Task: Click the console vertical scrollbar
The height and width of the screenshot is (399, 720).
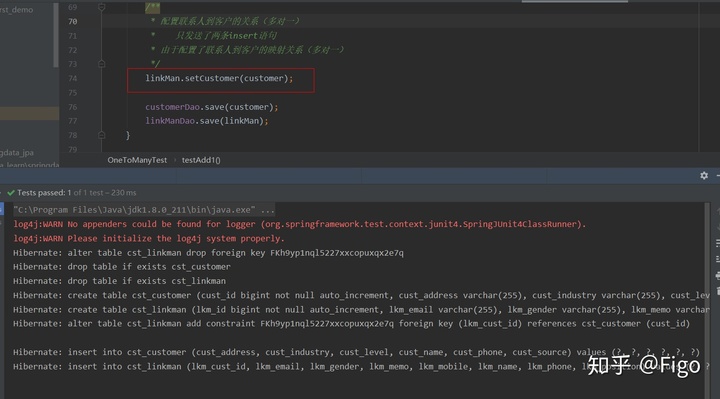Action: 707,300
